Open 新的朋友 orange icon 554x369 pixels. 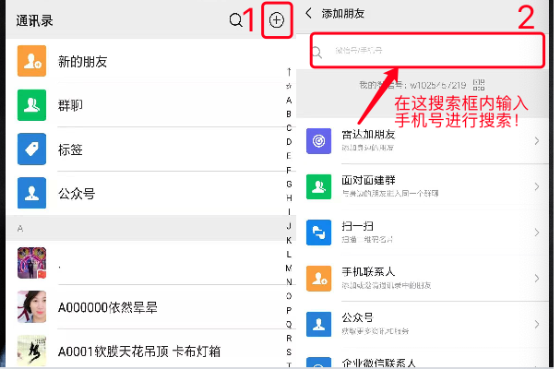[x=32, y=61]
